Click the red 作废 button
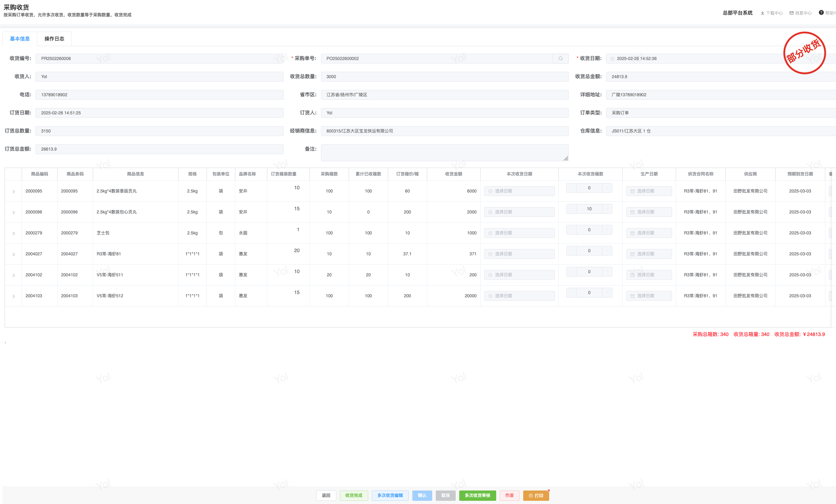 (509, 495)
